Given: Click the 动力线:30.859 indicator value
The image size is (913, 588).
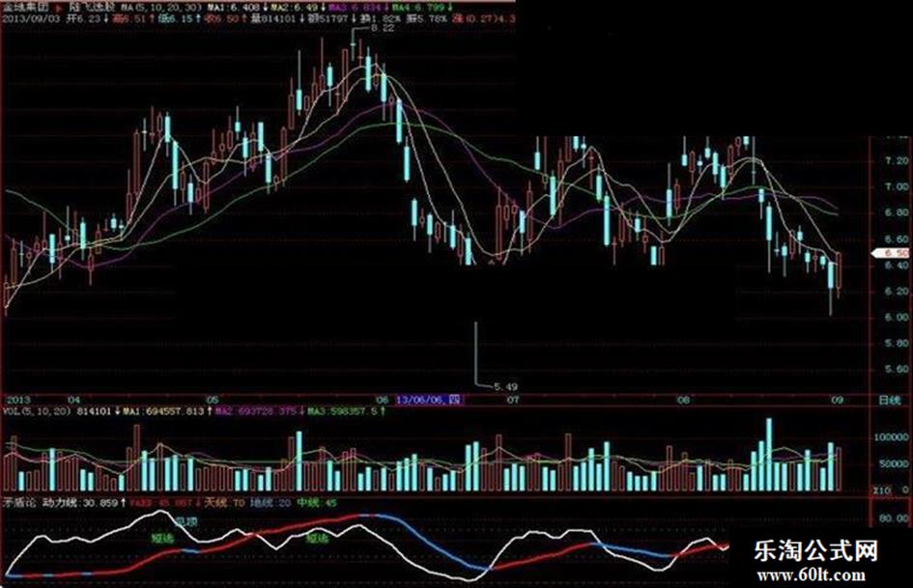Looking at the screenshot, I should click(80, 502).
